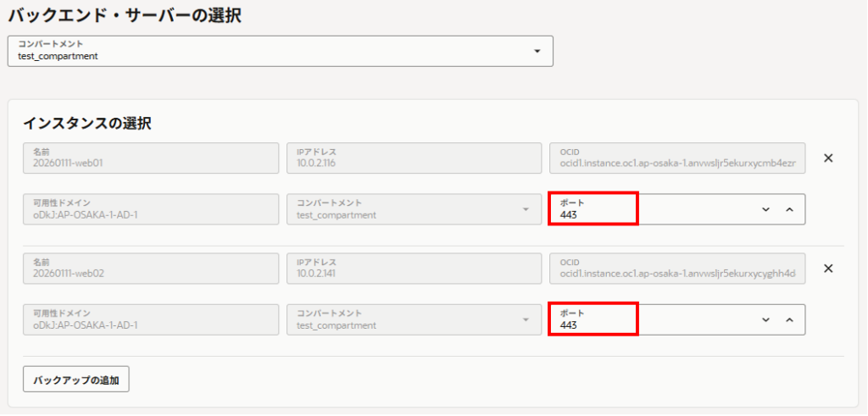Click the バックアップの追加 button

coord(75,380)
